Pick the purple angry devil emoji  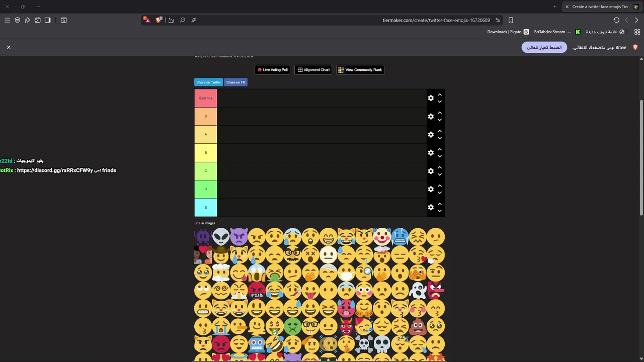(239, 236)
